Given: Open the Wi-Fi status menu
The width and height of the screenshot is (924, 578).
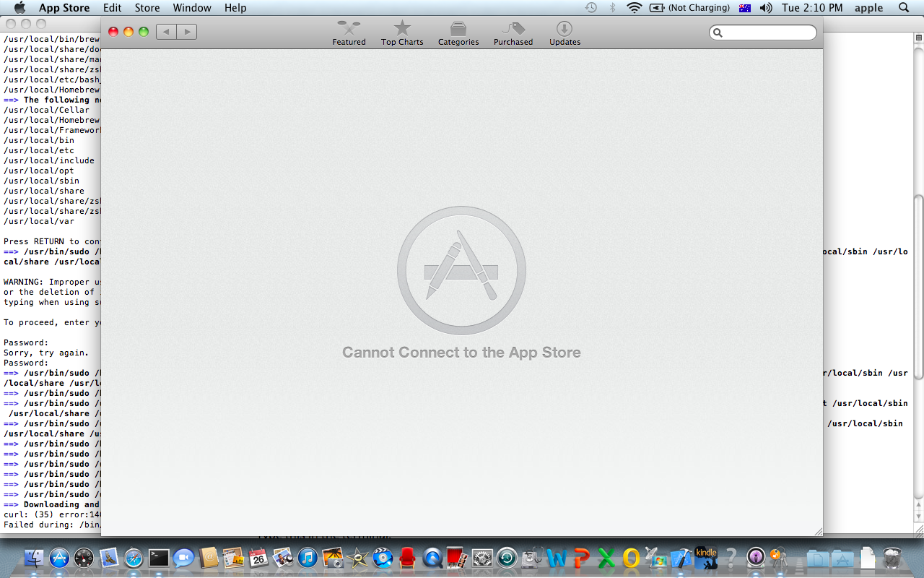Looking at the screenshot, I should pyautogui.click(x=635, y=8).
